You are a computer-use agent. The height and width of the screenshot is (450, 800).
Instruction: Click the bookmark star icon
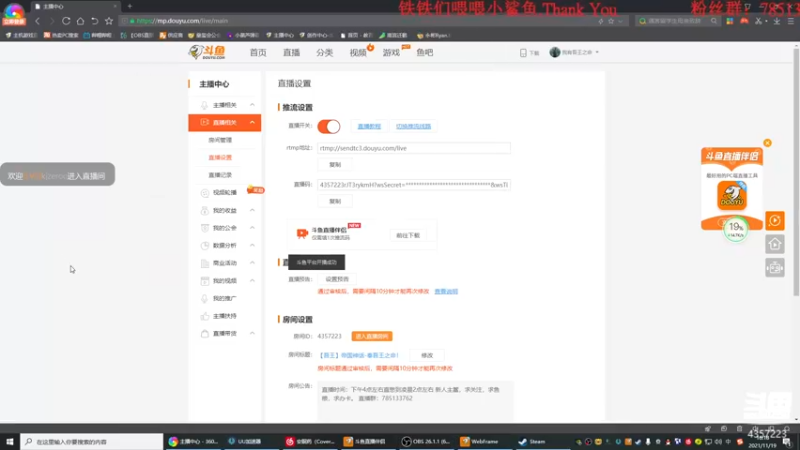pos(109,21)
